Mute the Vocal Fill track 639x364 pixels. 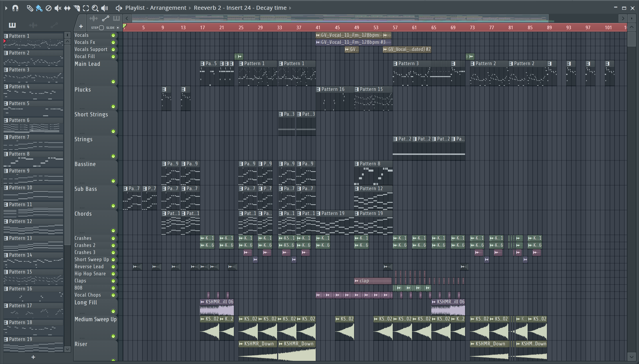pos(113,57)
